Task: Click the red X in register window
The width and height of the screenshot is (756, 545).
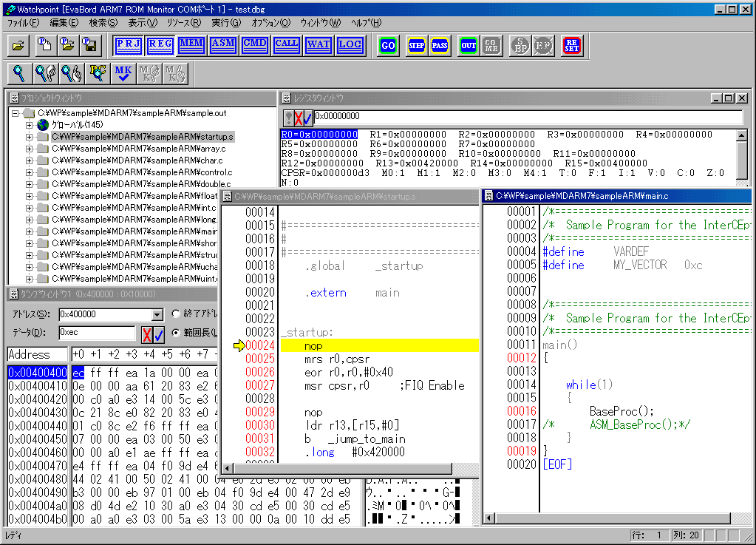Action: (x=297, y=117)
